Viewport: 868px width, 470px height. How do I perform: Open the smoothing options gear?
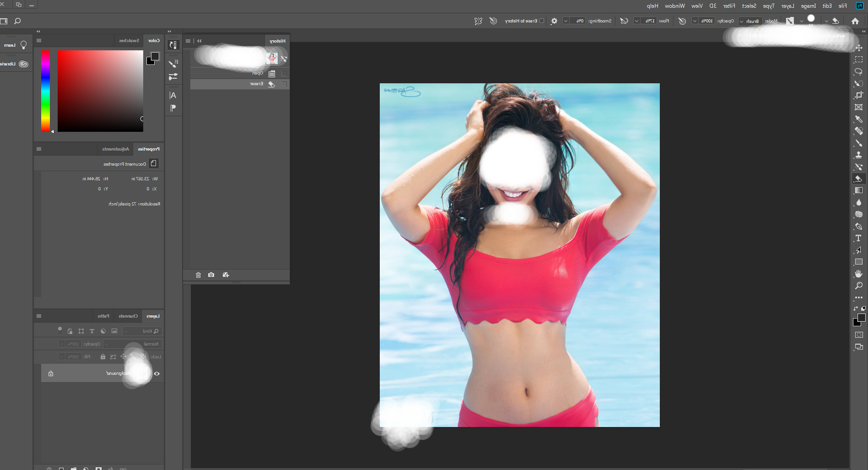click(x=554, y=21)
